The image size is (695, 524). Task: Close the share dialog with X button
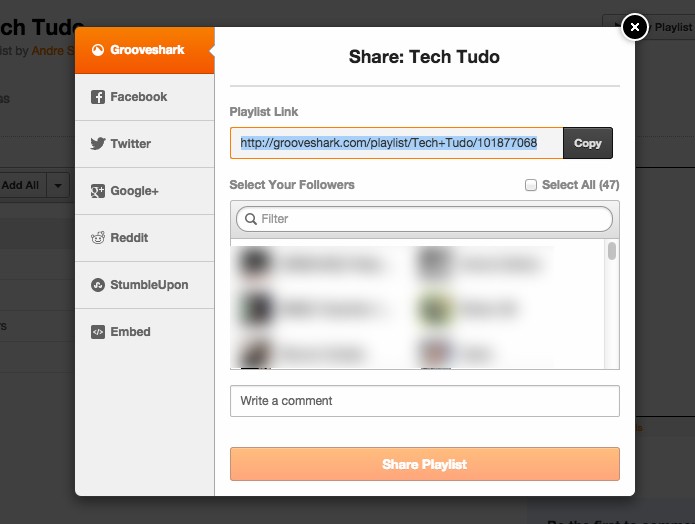pos(635,27)
